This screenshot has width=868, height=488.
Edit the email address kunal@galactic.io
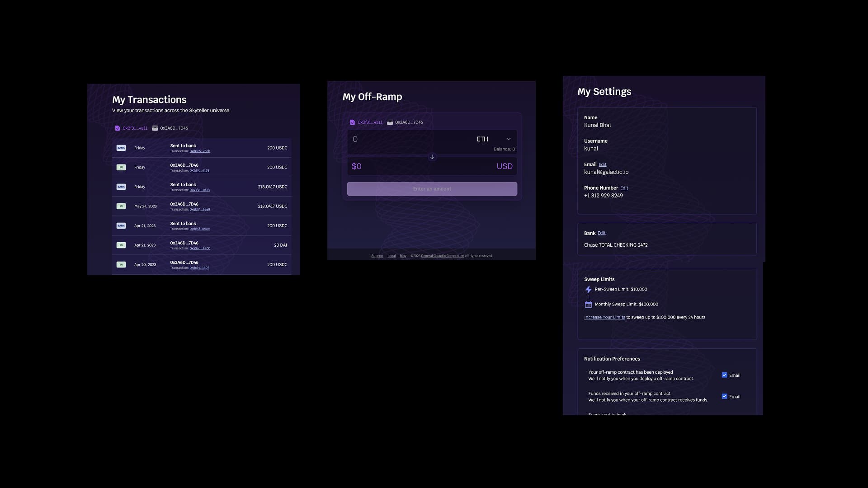click(x=603, y=164)
